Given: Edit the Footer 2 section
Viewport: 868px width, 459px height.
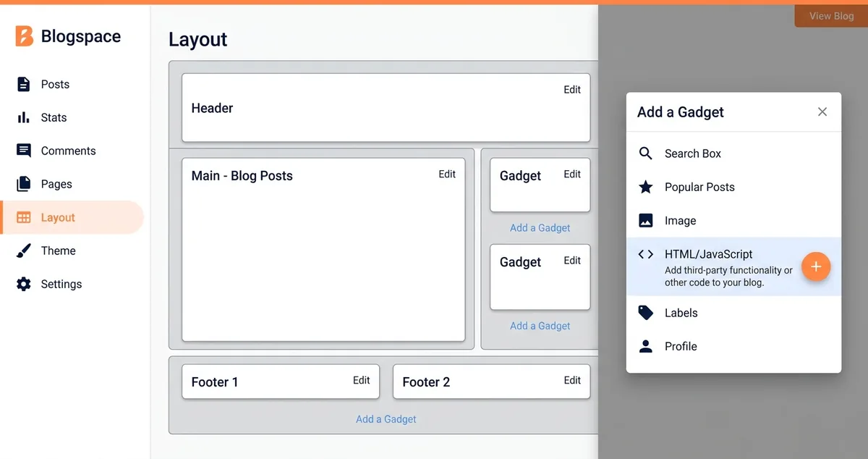Looking at the screenshot, I should click(572, 380).
